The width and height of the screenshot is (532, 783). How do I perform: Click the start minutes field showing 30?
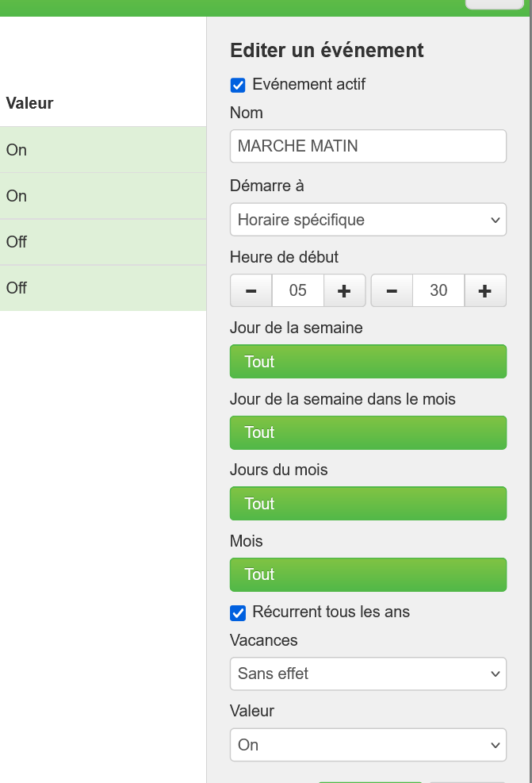[438, 290]
